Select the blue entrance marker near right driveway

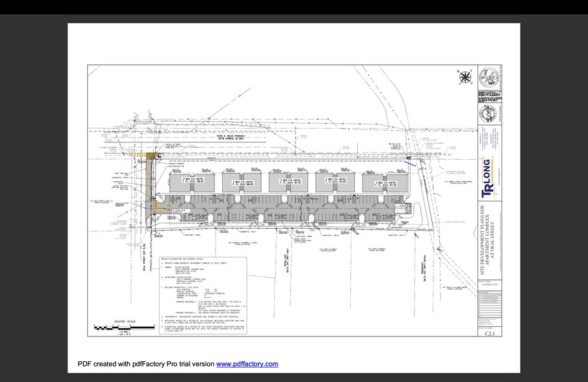pos(410,164)
